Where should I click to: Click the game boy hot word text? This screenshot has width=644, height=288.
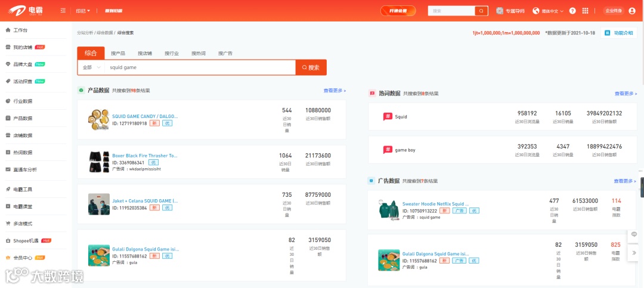coord(405,150)
